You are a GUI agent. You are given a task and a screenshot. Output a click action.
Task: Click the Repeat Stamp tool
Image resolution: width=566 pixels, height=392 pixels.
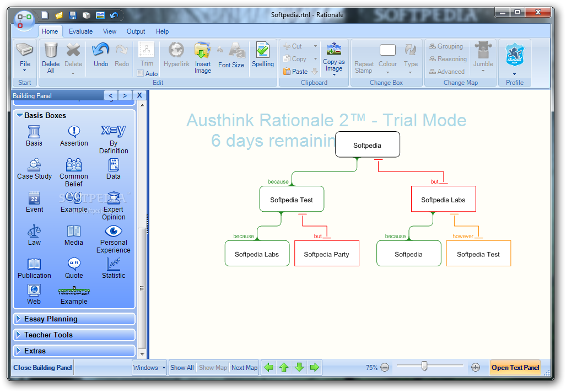[364, 67]
